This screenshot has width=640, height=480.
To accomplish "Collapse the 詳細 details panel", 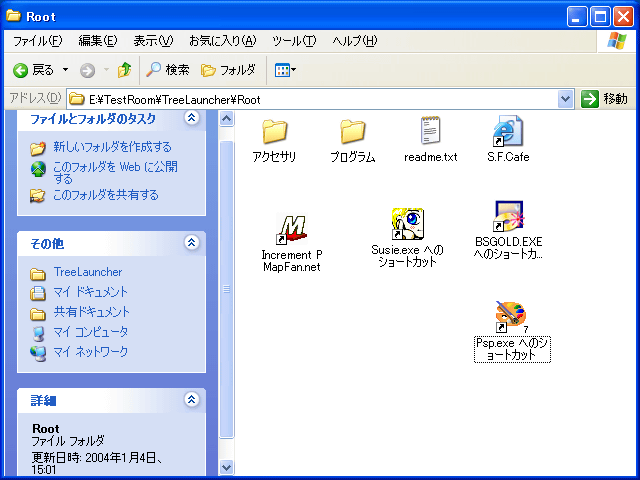I will 191,399.
